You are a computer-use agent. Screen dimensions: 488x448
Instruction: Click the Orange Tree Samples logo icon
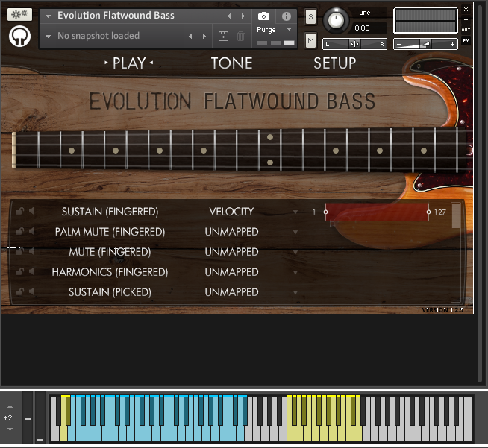tap(19, 37)
